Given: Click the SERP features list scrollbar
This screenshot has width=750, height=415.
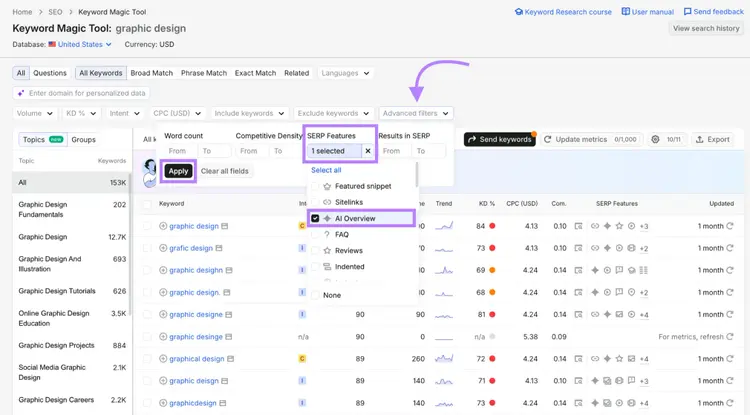Looking at the screenshot, I should point(417,175).
